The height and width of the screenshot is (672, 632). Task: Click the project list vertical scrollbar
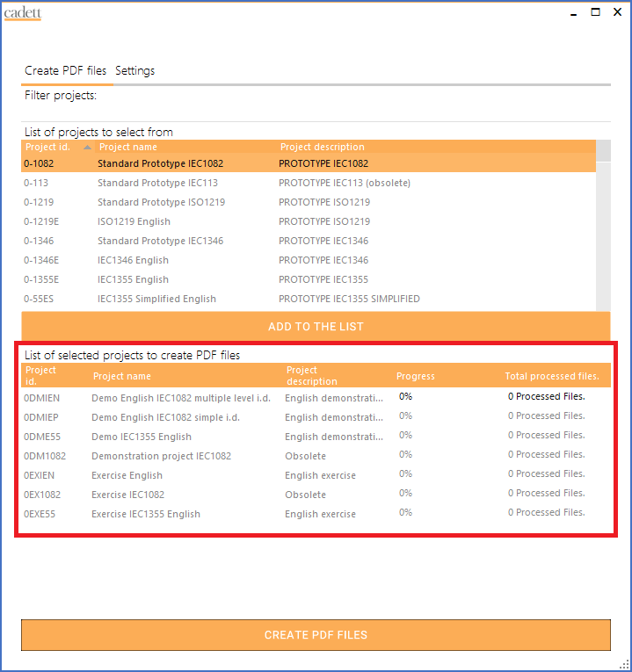point(603,228)
